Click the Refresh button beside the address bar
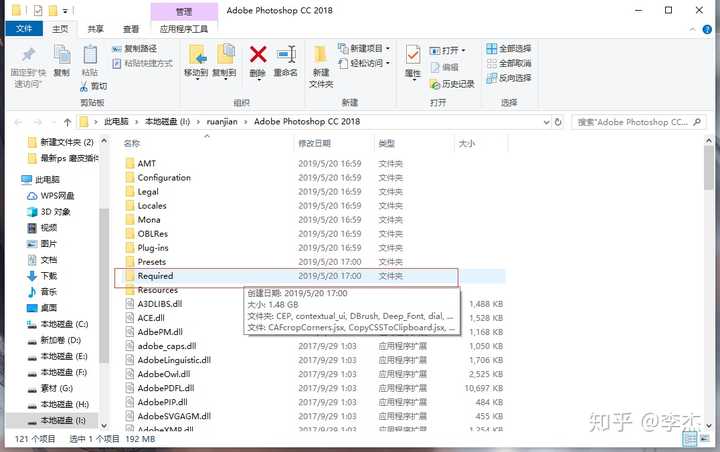This screenshot has height=452, width=720. point(558,122)
